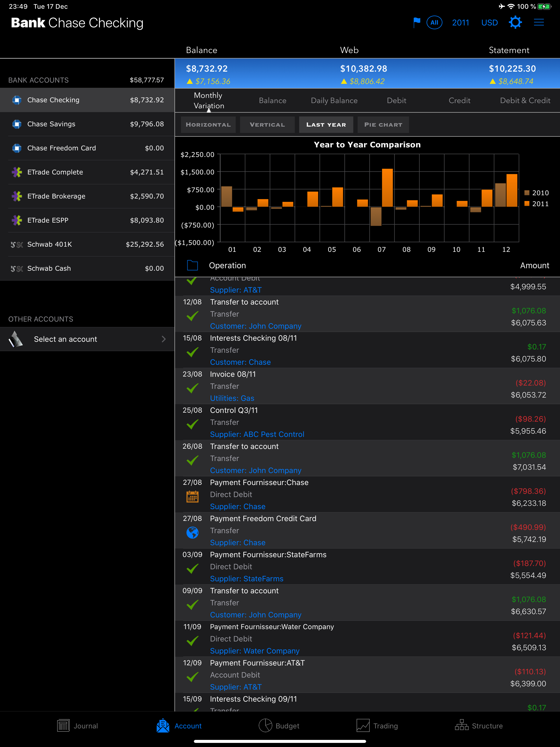Tap the globe icon on Freedom Card payment
Screen dimensions: 560x747
click(x=192, y=533)
